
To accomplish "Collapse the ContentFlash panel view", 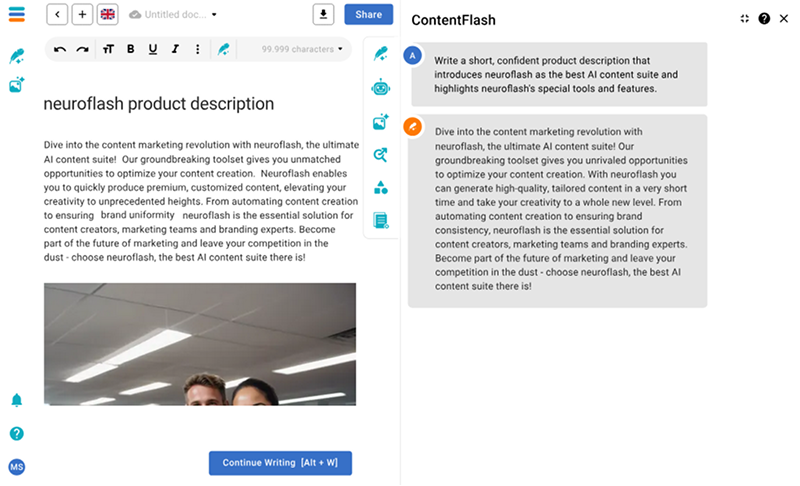I will pos(744,19).
